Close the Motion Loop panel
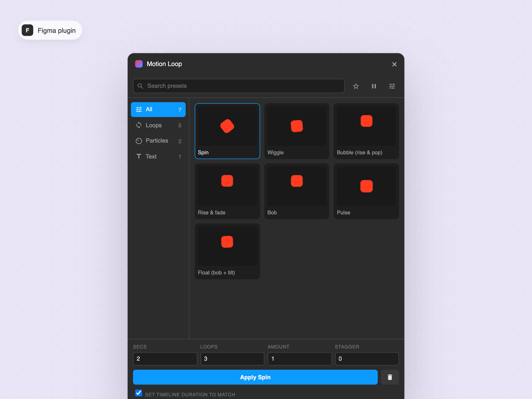 (x=394, y=64)
